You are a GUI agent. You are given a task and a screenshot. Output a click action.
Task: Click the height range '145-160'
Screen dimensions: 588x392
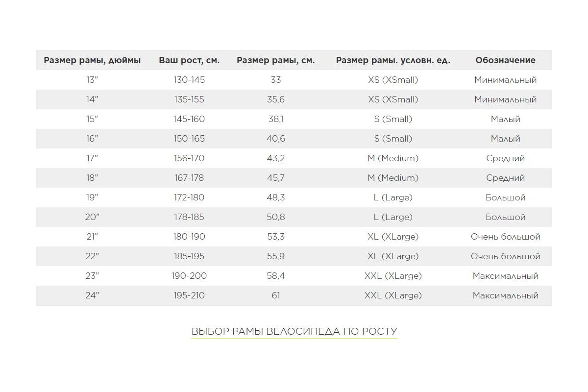click(x=189, y=119)
